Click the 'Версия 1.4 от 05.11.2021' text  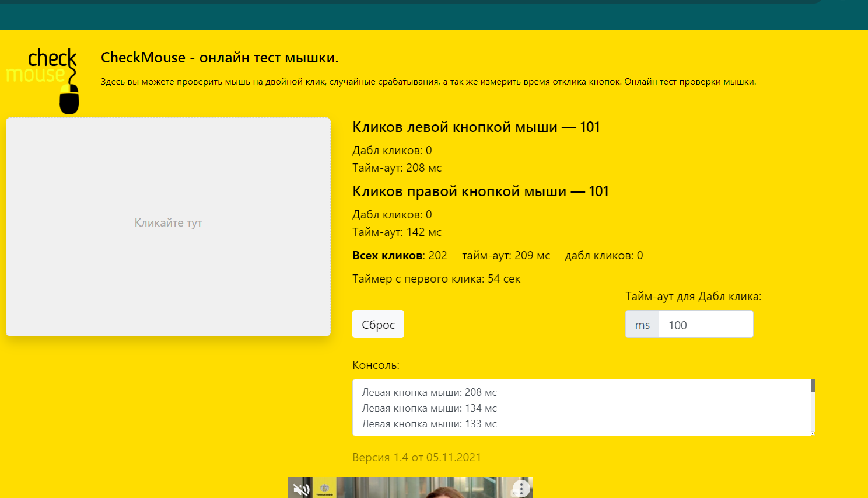(x=416, y=457)
